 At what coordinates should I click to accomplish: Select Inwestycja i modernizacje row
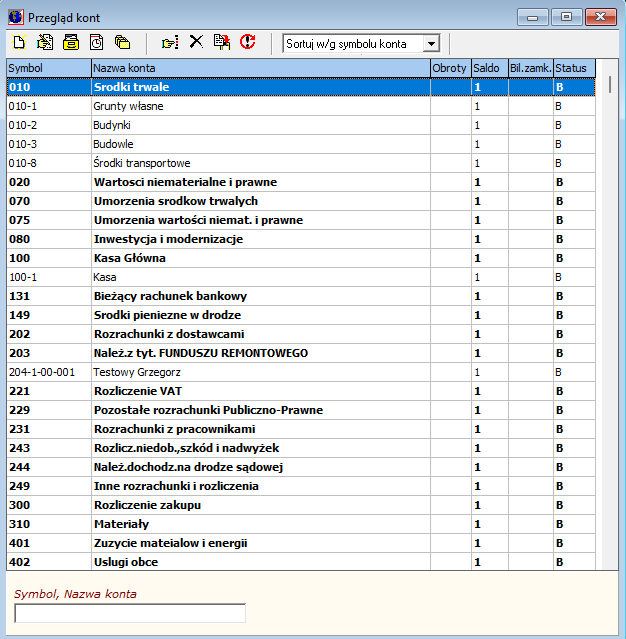(301, 239)
